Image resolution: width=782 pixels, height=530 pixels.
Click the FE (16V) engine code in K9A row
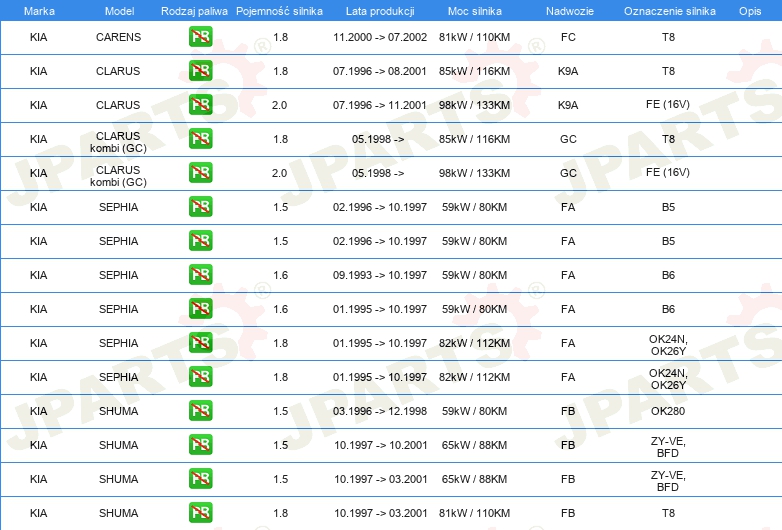tap(668, 104)
